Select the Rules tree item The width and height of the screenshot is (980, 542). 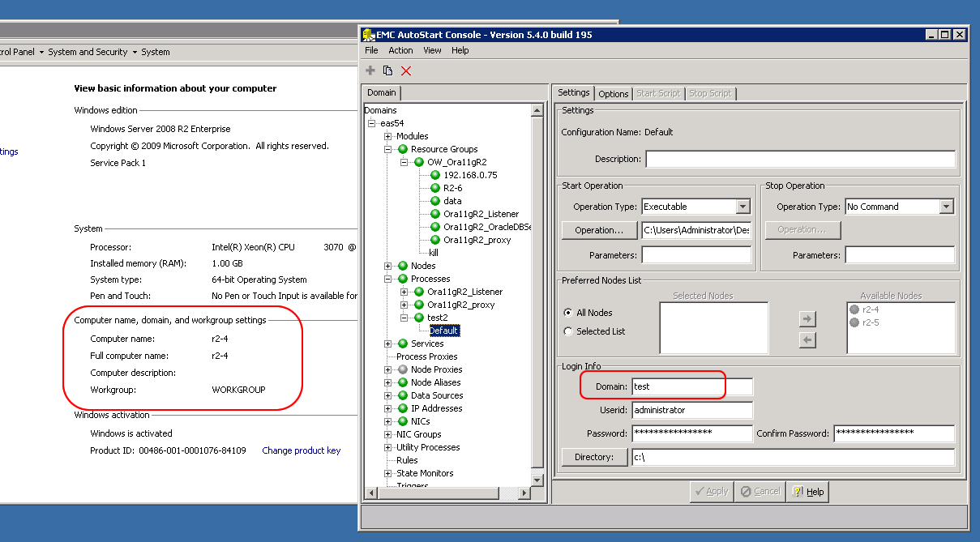click(x=407, y=460)
